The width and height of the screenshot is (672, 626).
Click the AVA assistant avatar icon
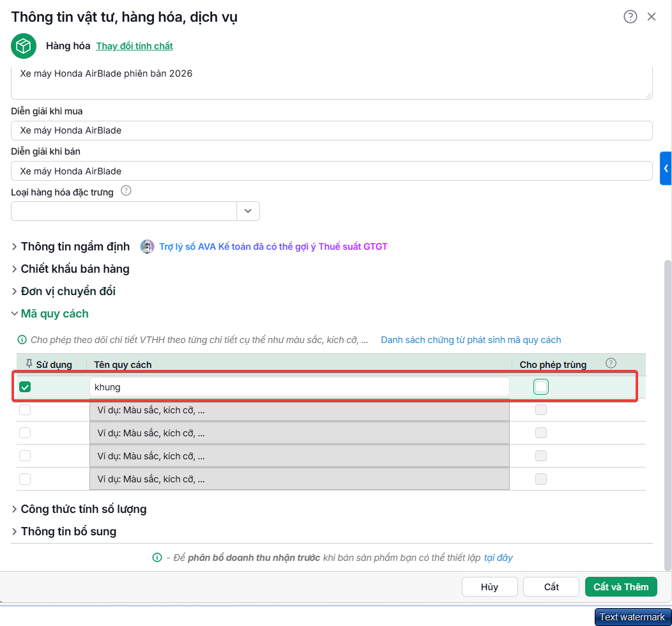click(147, 247)
